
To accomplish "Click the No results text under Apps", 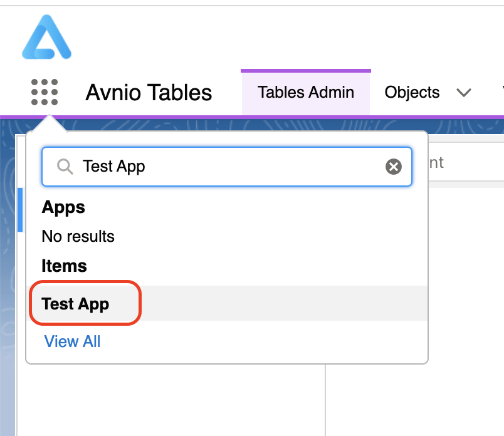I will point(78,236).
